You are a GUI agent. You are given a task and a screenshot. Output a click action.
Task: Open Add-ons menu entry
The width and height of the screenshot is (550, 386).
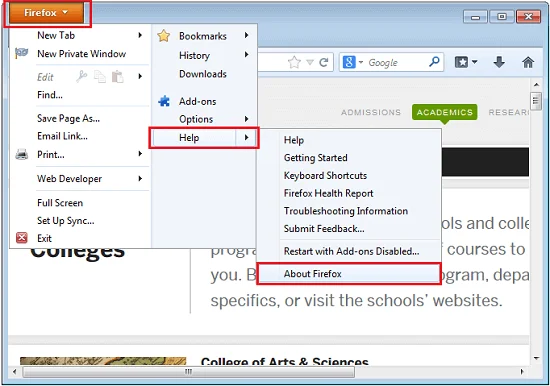tap(197, 101)
